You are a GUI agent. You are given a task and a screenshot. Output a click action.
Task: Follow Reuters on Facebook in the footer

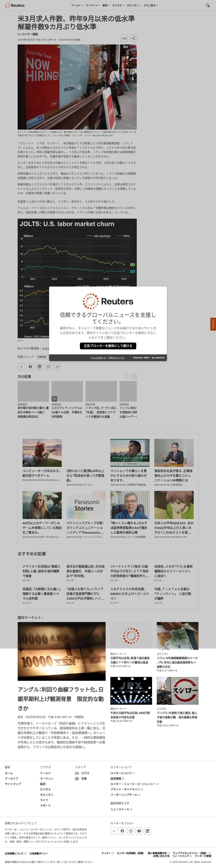(x=122, y=831)
